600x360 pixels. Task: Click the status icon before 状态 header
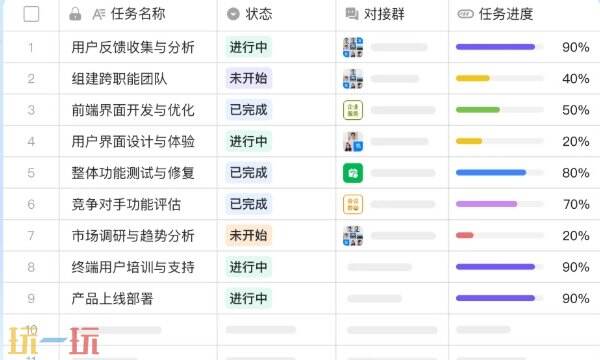(233, 14)
